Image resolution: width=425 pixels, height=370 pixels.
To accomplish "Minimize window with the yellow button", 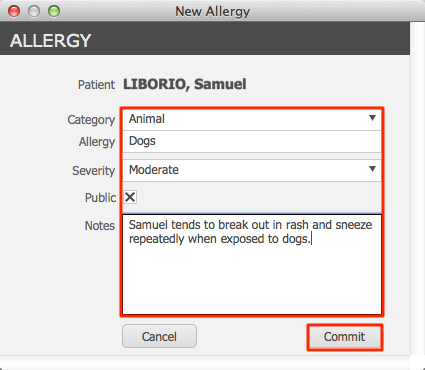I will pyautogui.click(x=34, y=11).
